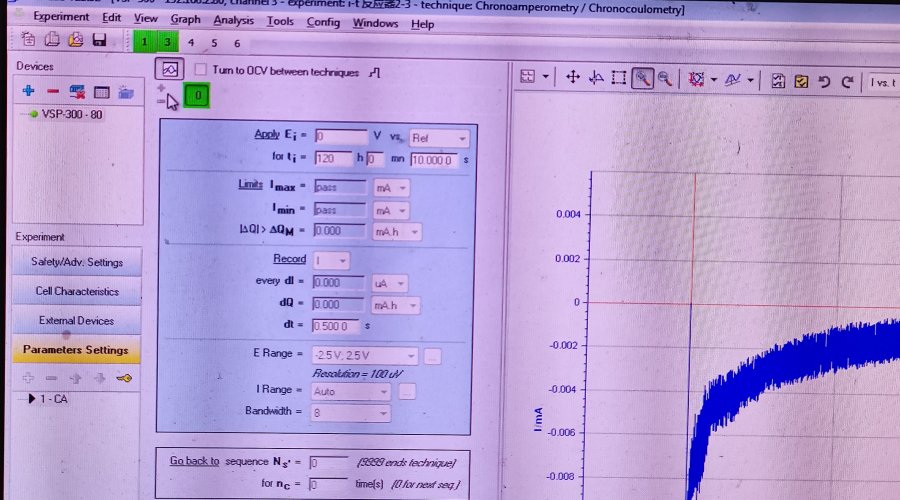The height and width of the screenshot is (500, 900).
Task: Select the graph pan (four-arrow) tool
Action: coord(573,78)
